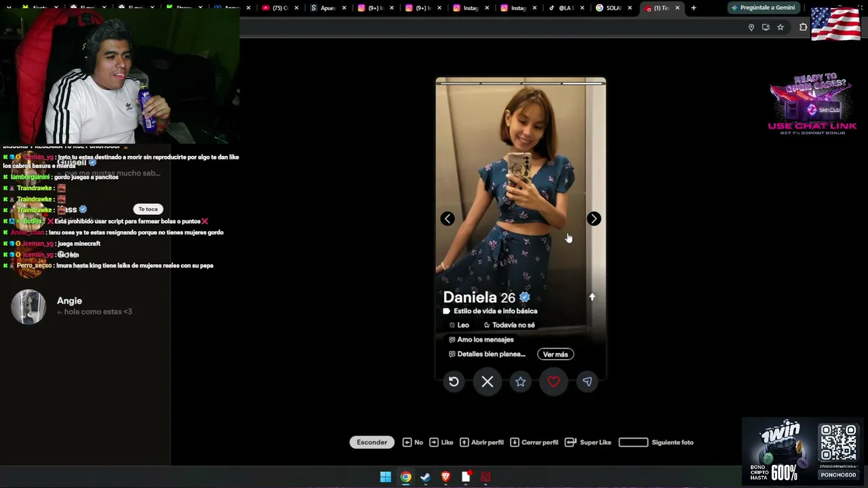Viewport: 868px width, 488px height.
Task: Click the blue verified badge beside Daniela 26
Action: tap(524, 298)
